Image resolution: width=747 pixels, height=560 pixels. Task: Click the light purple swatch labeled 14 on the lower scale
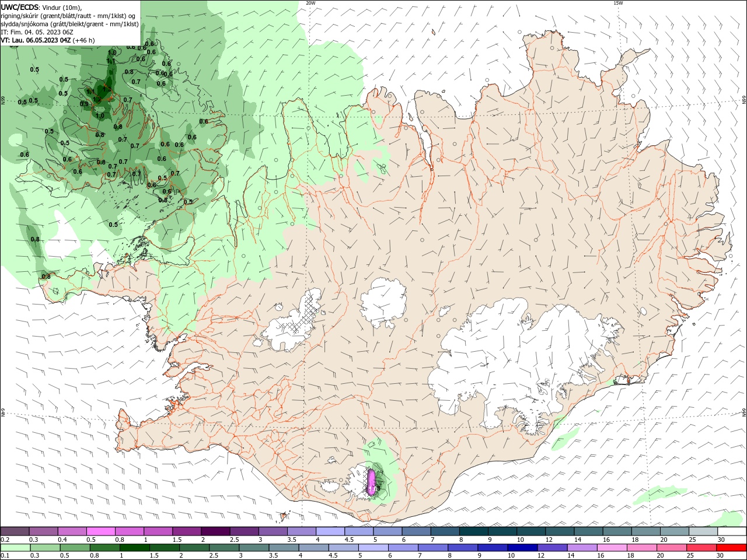pos(582,548)
